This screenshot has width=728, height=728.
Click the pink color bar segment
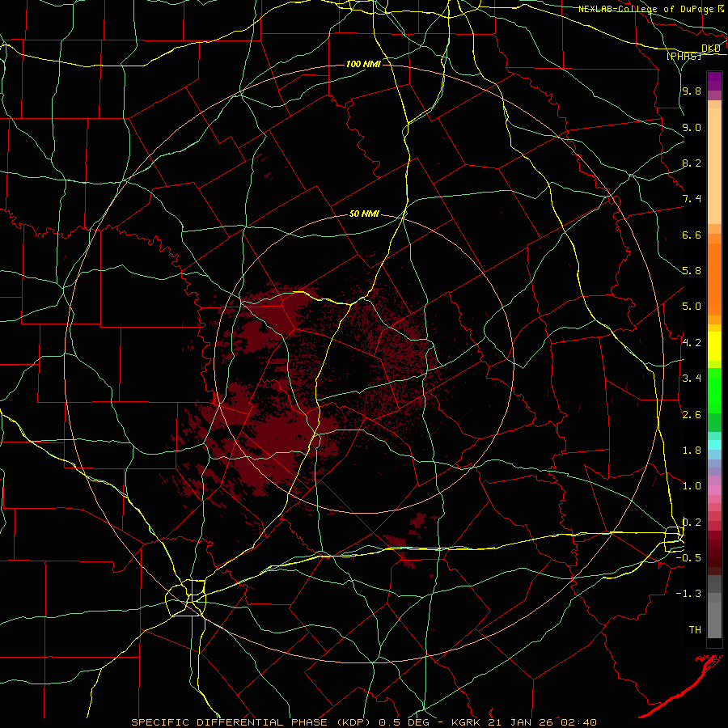714,490
